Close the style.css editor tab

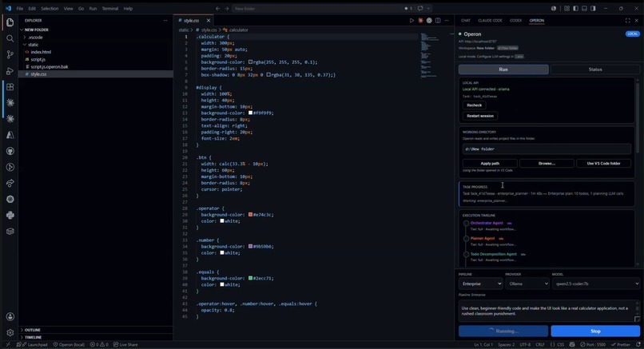click(209, 20)
